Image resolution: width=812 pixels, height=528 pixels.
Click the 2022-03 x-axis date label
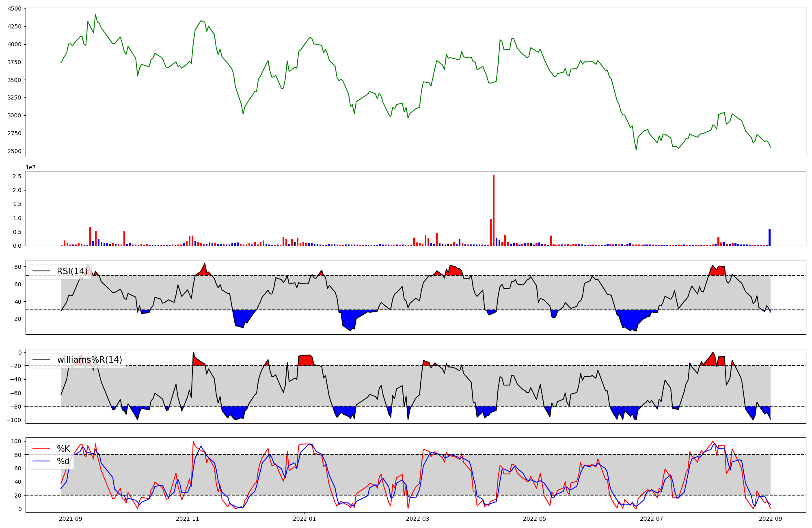[x=418, y=519]
